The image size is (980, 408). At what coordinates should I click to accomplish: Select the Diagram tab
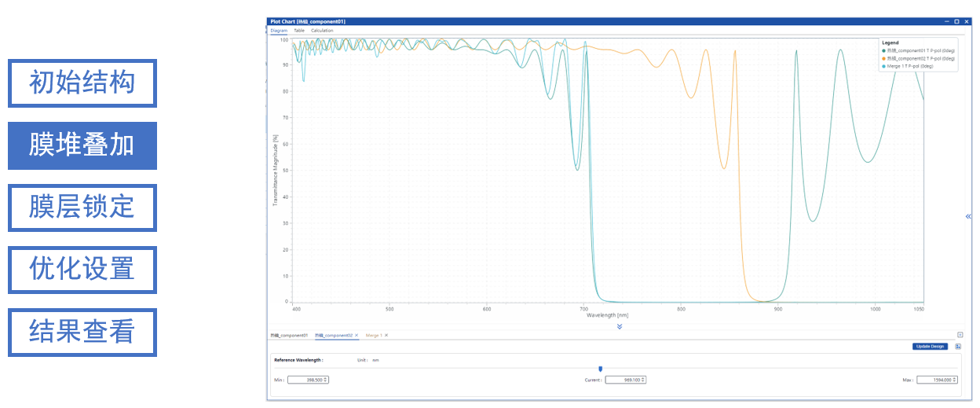point(279,31)
